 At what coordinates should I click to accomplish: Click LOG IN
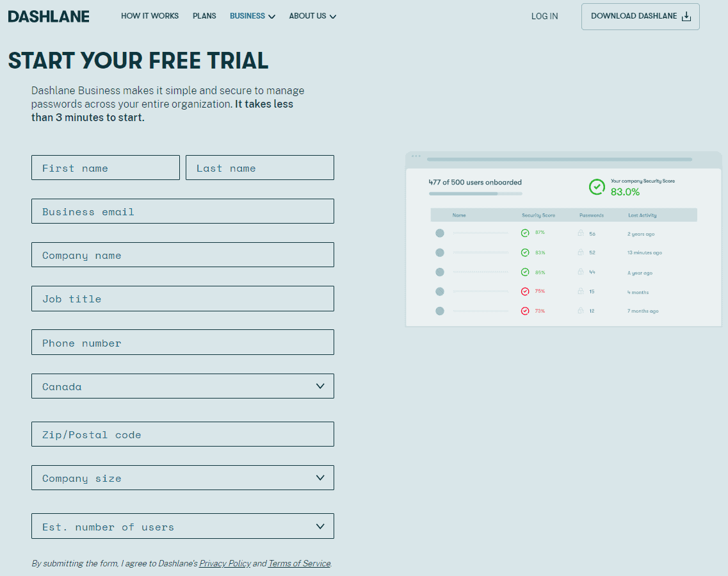544,16
